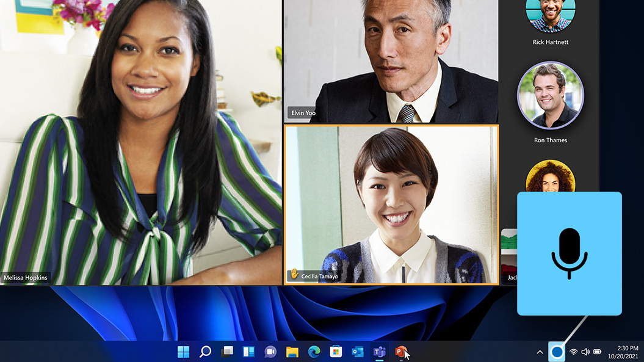This screenshot has height=362, width=644.
Task: Open File Explorer from taskbar
Action: (x=292, y=352)
